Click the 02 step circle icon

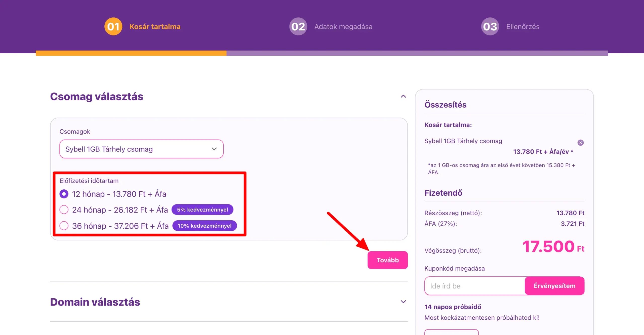point(298,26)
